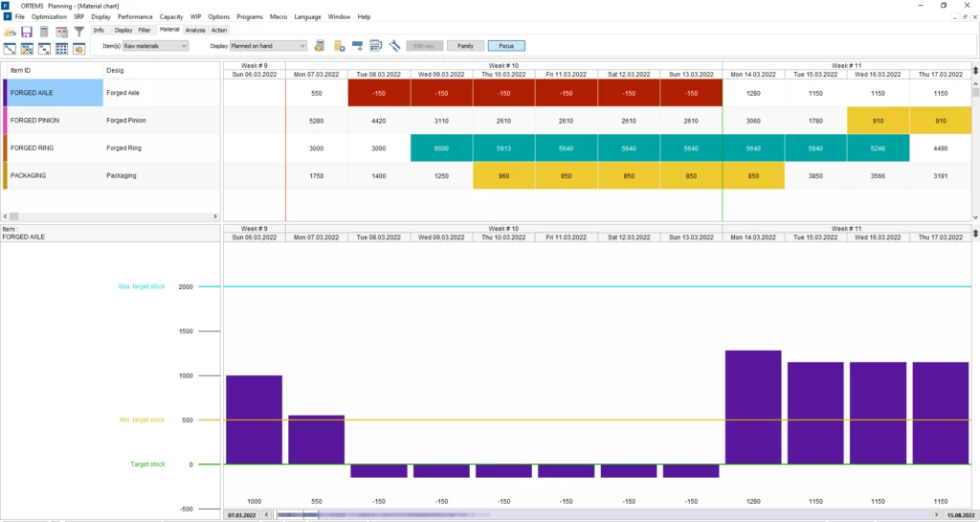Click the filter funnel icon

(79, 32)
